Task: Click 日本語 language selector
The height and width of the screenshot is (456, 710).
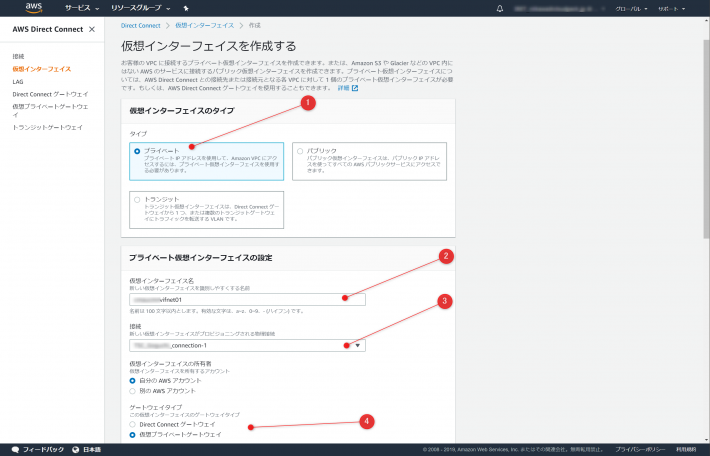Action: 92,450
